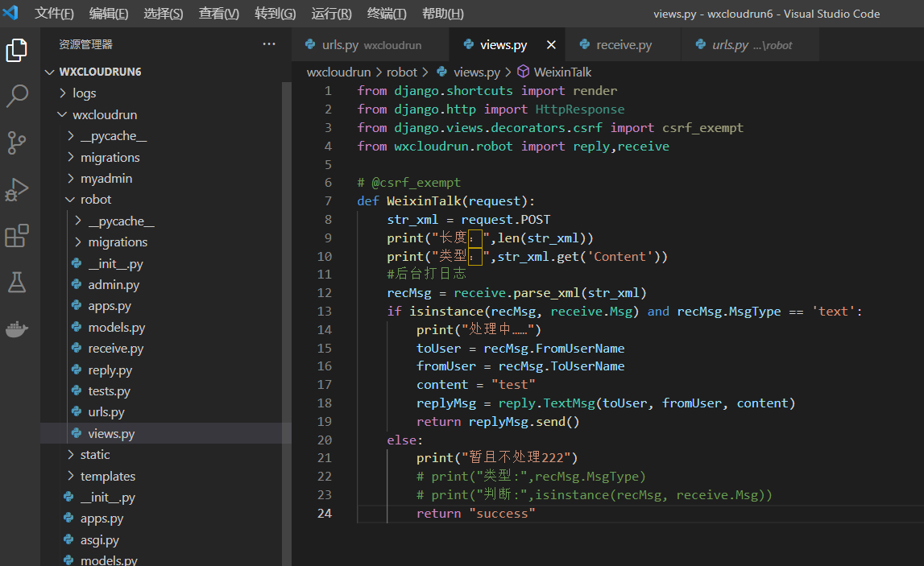Place cursor on return "success" line

[x=475, y=513]
